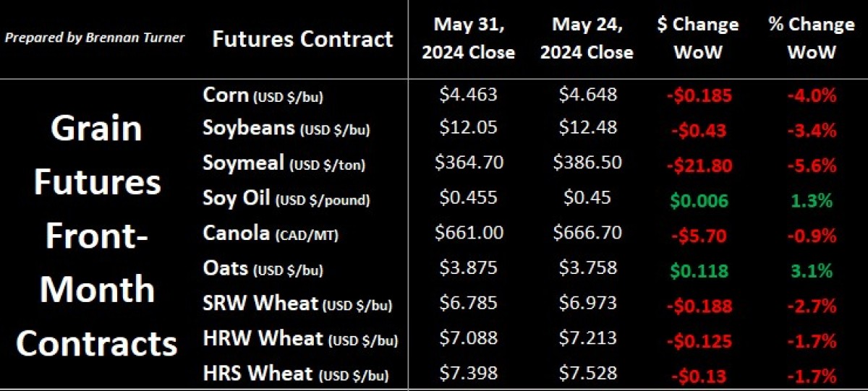Click Oats May 31 close $3.875
Image resolution: width=868 pixels, height=391 pixels.
469,267
